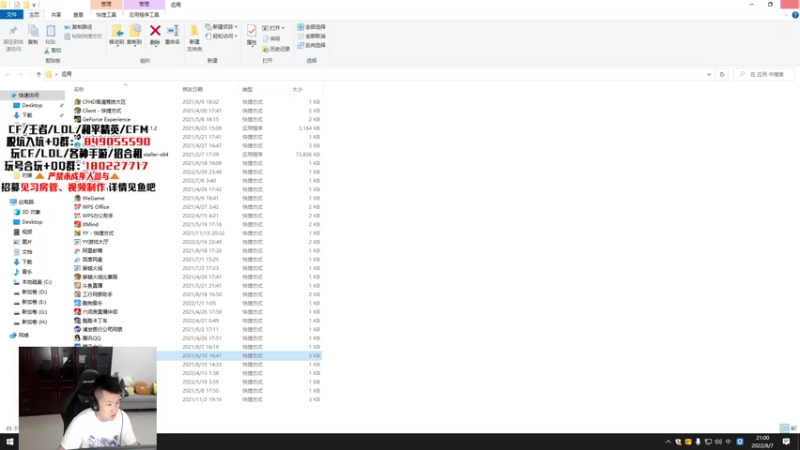Select This PC (此电脑) in navigation pane

pyautogui.click(x=26, y=202)
